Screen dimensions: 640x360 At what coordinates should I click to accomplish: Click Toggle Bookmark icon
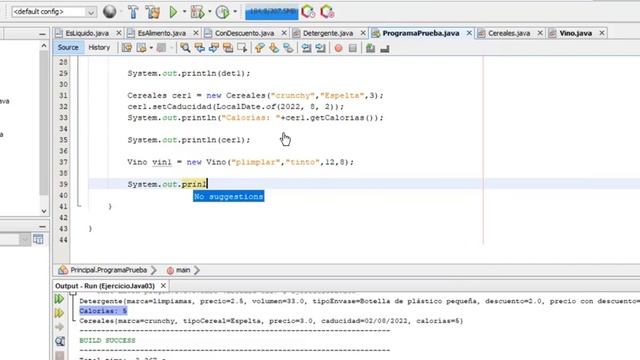point(288,48)
